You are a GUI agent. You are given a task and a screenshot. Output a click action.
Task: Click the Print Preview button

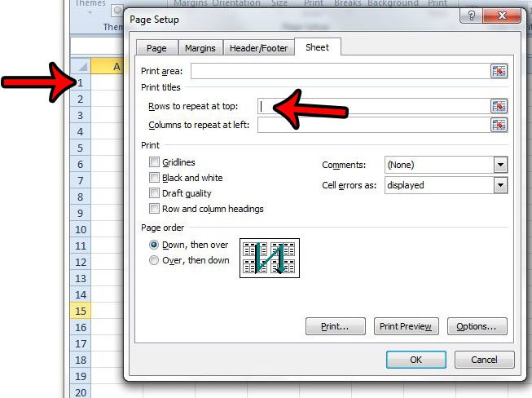tap(406, 326)
